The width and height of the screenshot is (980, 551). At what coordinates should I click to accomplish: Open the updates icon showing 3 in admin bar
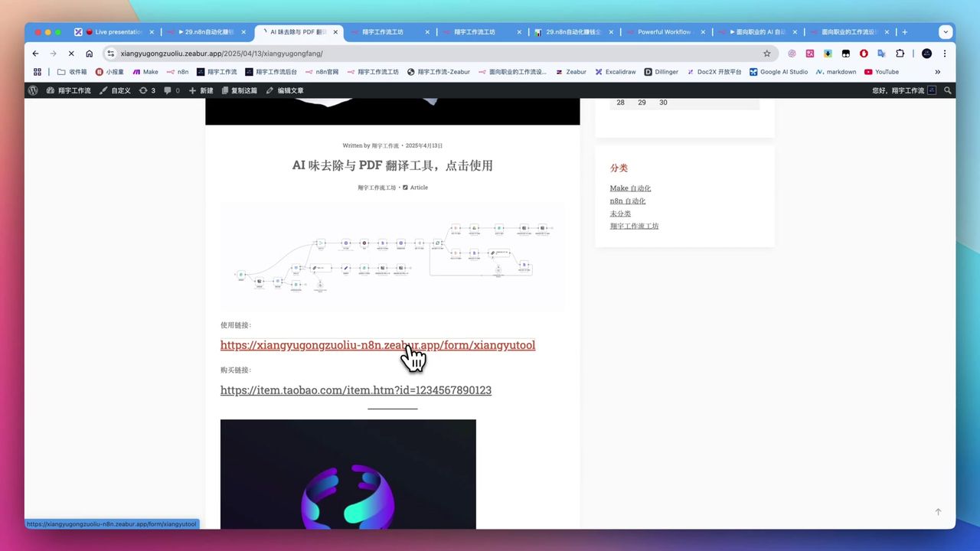click(144, 90)
